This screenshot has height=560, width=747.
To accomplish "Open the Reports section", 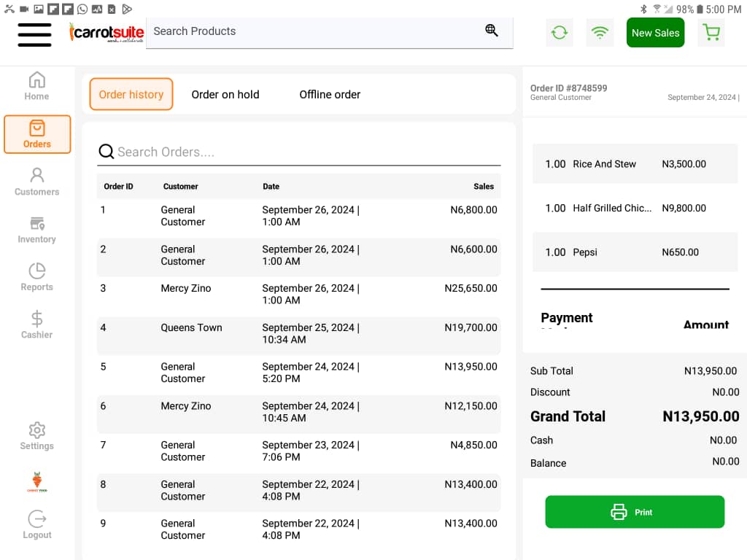I will pyautogui.click(x=36, y=277).
